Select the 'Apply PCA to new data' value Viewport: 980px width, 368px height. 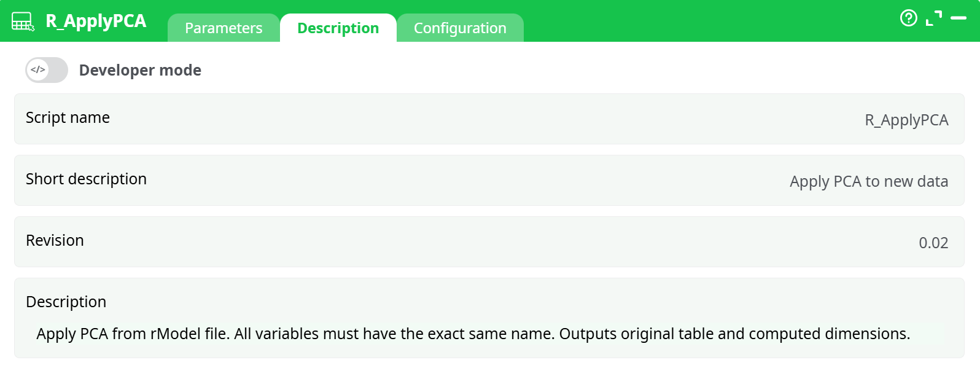(x=868, y=181)
